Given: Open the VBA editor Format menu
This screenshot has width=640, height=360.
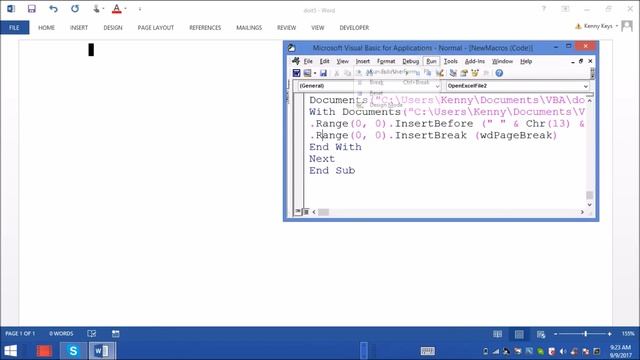Looking at the screenshot, I should tap(386, 61).
